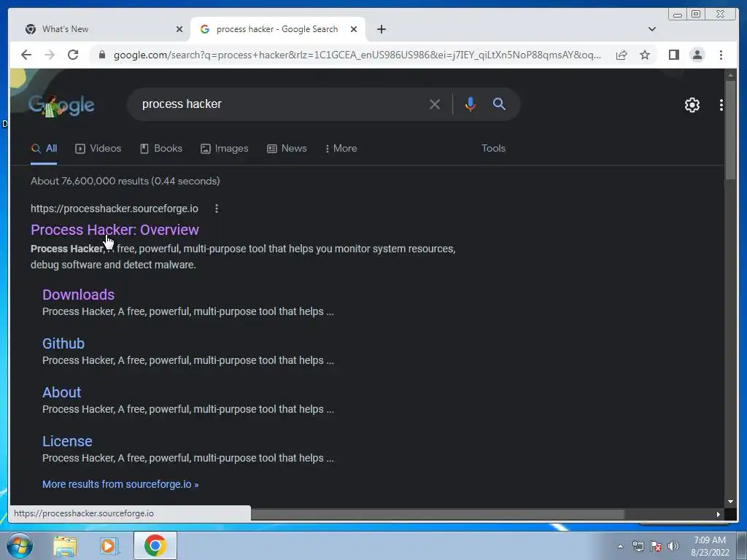The height and width of the screenshot is (560, 747).
Task: Reload the Google search page
Action: 73,55
